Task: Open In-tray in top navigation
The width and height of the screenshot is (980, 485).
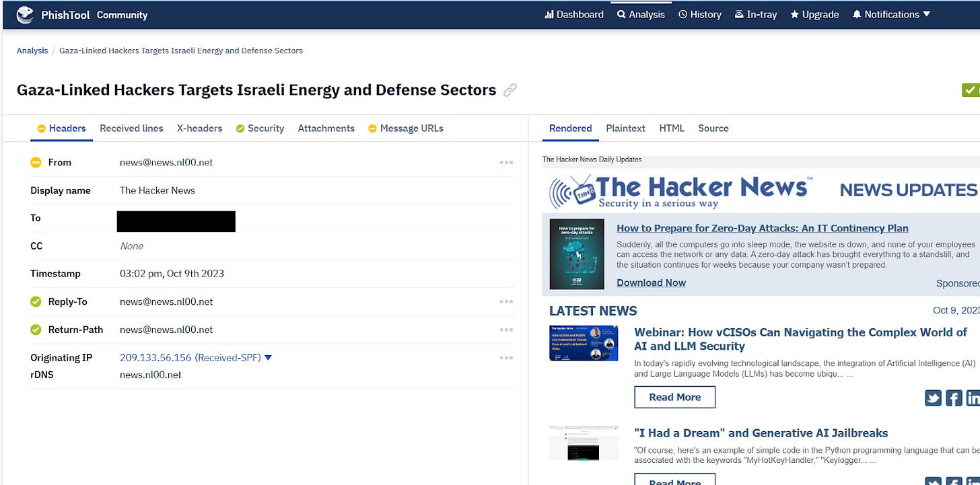Action: pyautogui.click(x=756, y=14)
